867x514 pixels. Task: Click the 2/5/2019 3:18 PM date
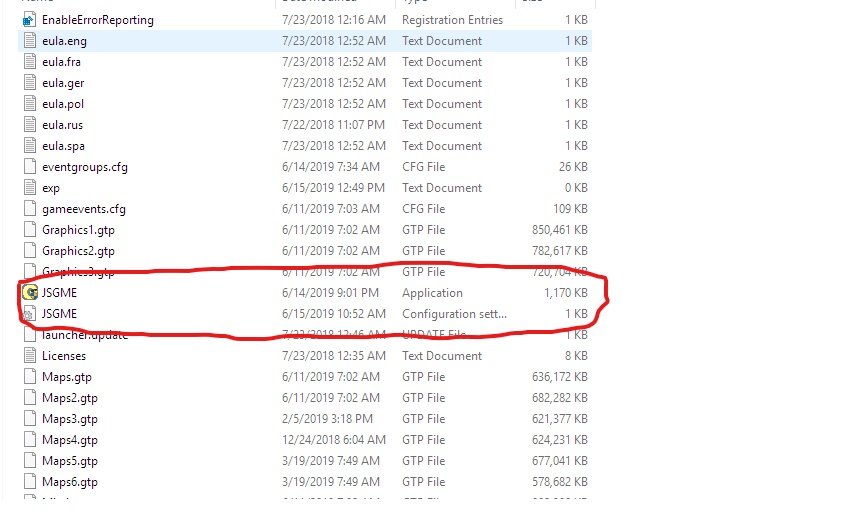tap(327, 419)
